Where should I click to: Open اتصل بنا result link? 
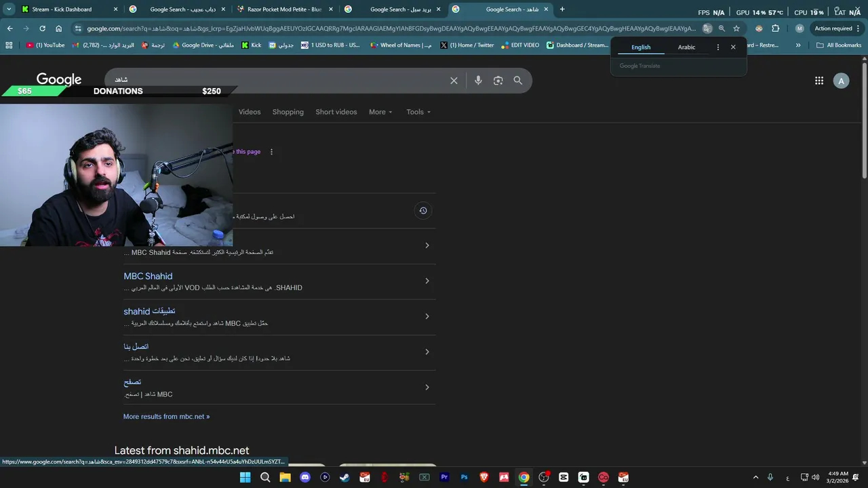[x=136, y=346]
